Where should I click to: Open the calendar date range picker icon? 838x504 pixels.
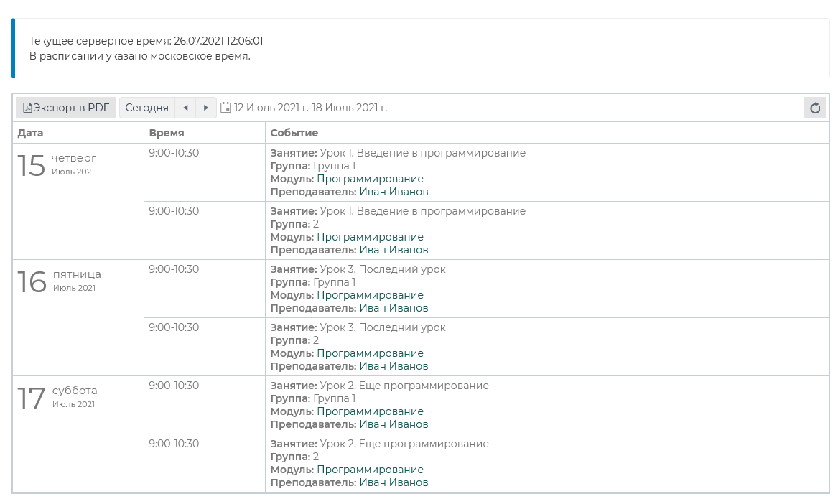(225, 108)
